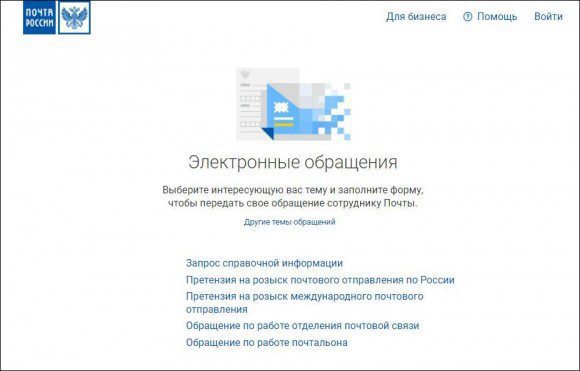
Task: Click the help question mark icon
Action: [468, 17]
